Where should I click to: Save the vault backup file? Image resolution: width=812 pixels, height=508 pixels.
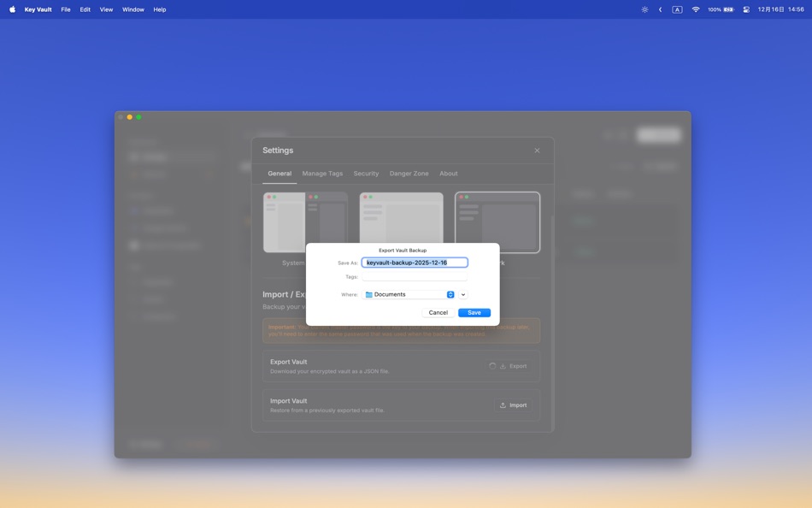[x=474, y=313]
